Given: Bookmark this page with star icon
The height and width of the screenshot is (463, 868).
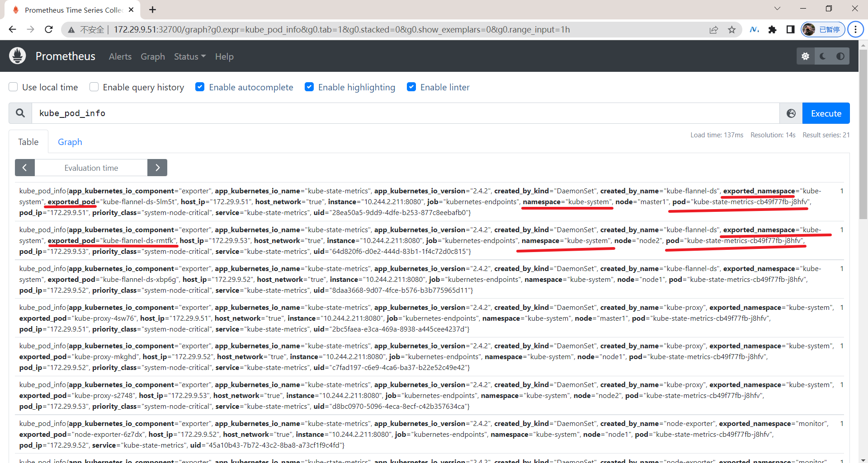Looking at the screenshot, I should [x=732, y=30].
